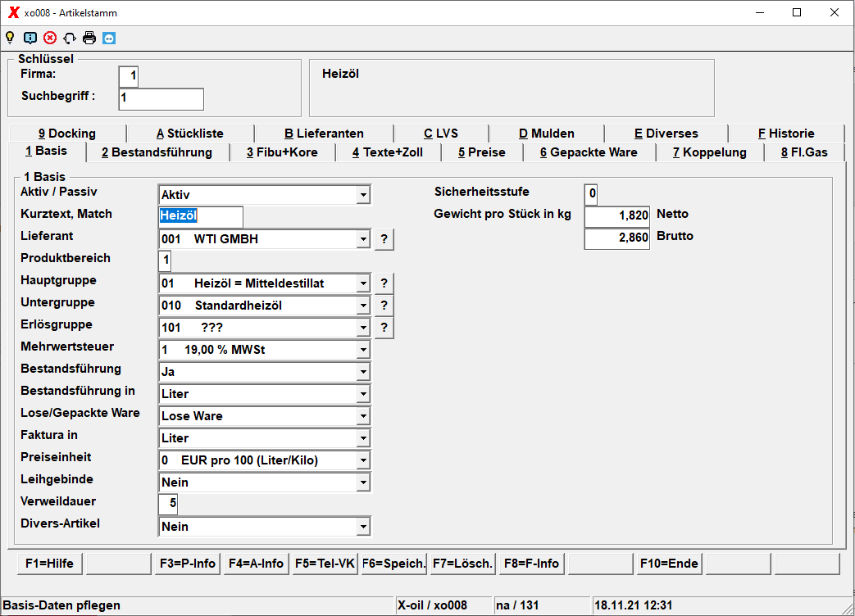
Task: Open the E Diverses tab
Action: click(x=666, y=134)
